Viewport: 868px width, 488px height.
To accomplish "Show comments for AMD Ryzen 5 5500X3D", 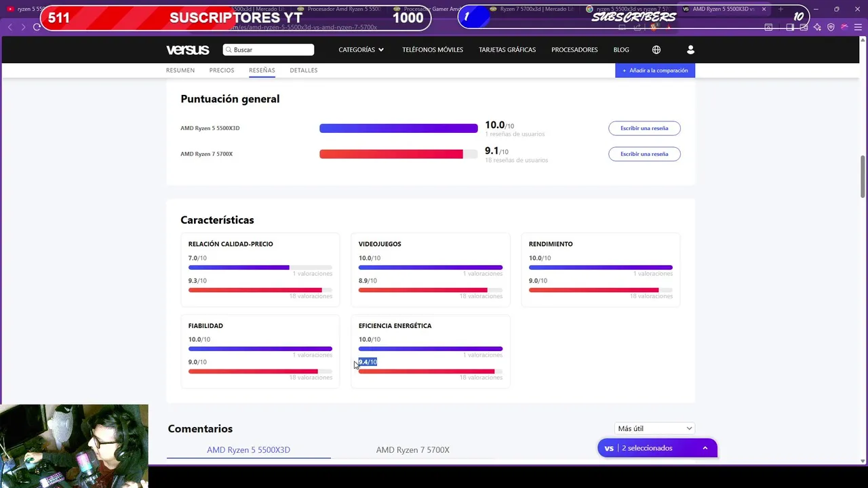I will point(248,450).
